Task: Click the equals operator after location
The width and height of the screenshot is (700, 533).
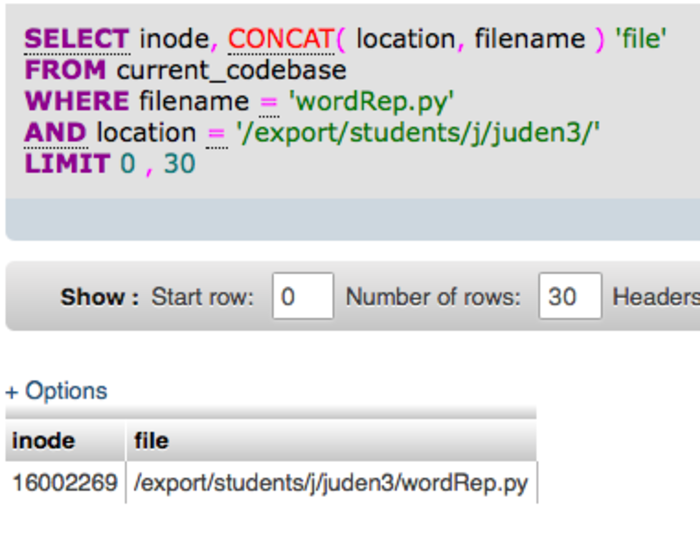Action: pyautogui.click(x=216, y=132)
